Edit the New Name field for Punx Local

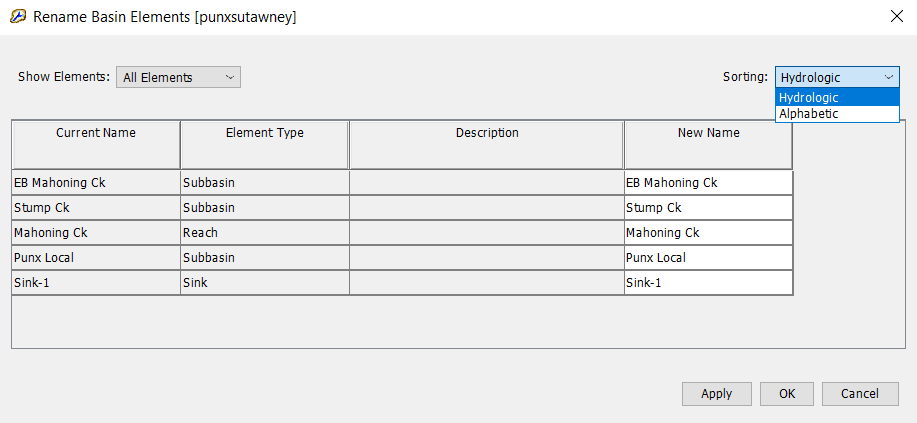[x=708, y=258]
